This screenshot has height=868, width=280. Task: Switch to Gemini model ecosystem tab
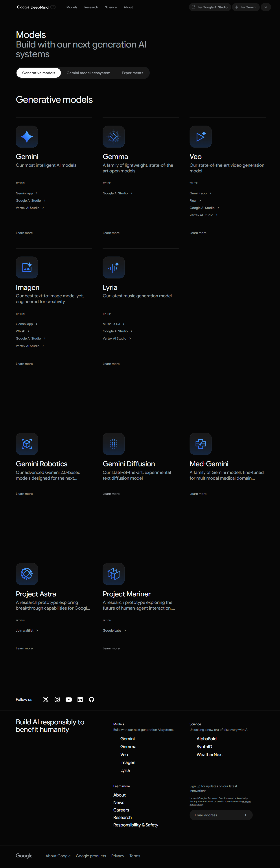(x=88, y=73)
